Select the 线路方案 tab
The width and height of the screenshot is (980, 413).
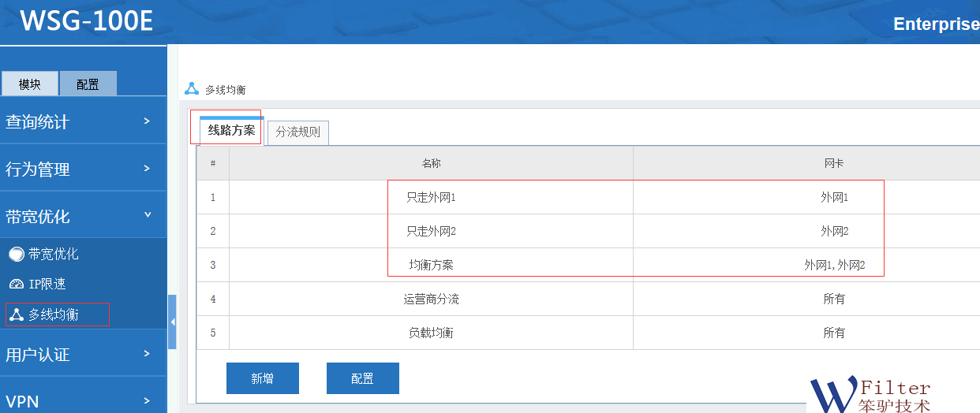coord(231,131)
